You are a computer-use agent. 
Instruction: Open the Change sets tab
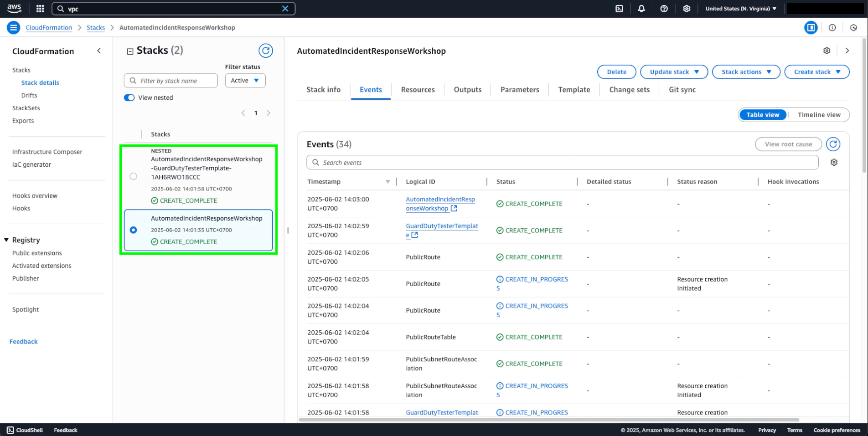629,90
